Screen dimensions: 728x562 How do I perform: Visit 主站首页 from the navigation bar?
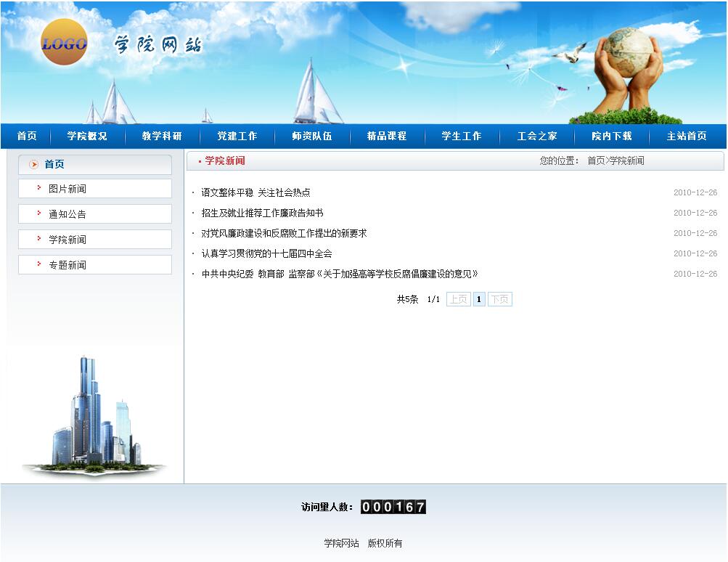point(687,136)
